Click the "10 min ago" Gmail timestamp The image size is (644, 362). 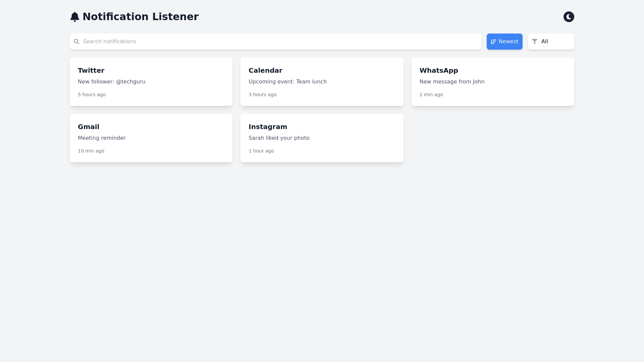pyautogui.click(x=91, y=151)
